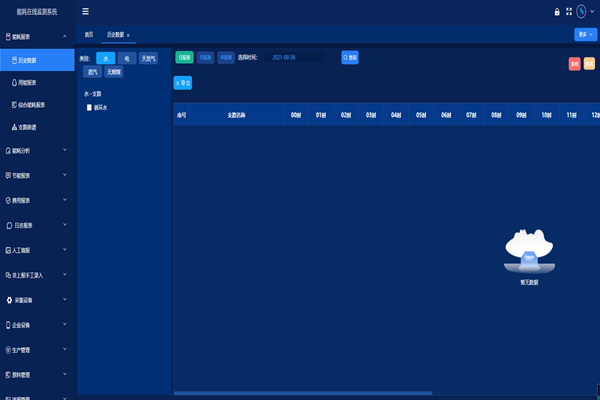Click the user avatar icon
Viewport: 600px width, 400px height.
[582, 12]
